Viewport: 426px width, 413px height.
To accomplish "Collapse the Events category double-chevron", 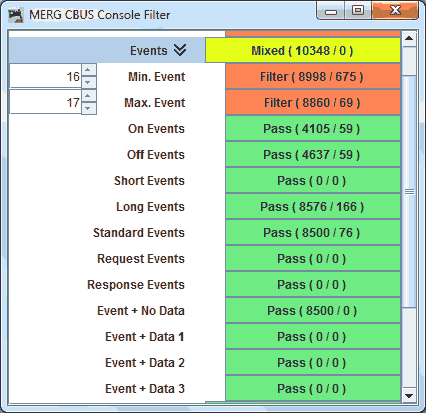I will click(180, 50).
